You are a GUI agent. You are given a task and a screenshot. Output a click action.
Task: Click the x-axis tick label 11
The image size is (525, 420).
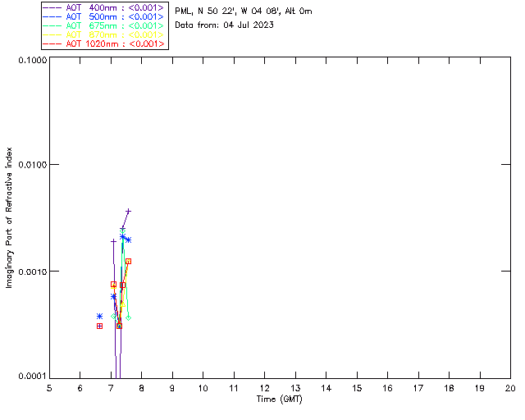(234, 388)
